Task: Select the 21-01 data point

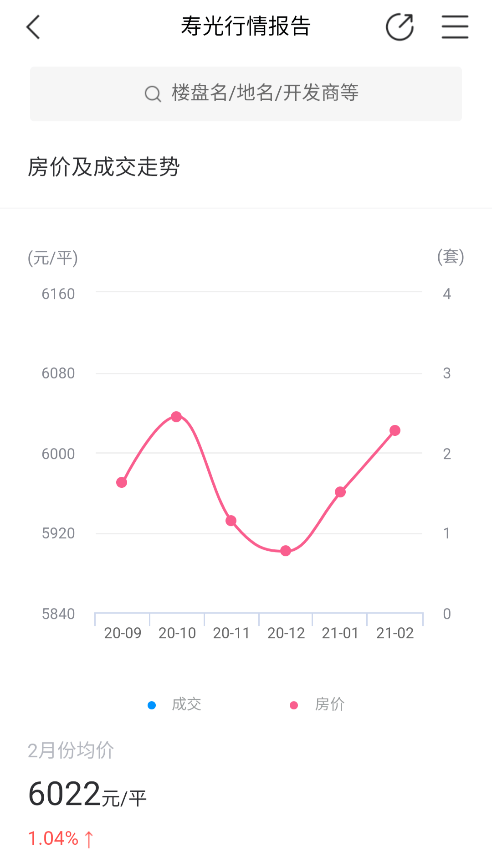Action: pyautogui.click(x=340, y=492)
